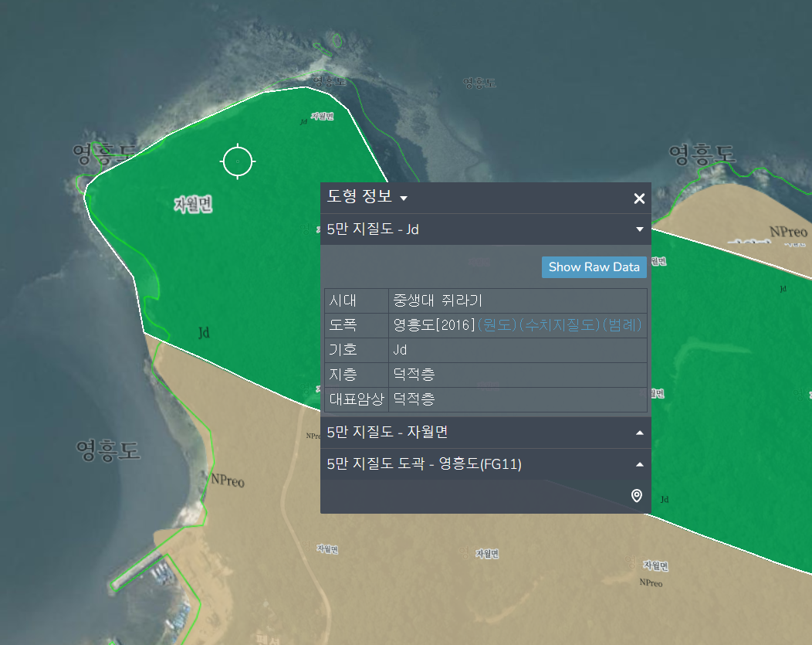The height and width of the screenshot is (645, 812).
Task: Click the large 영흥도 label at left sea
Action: (108, 450)
